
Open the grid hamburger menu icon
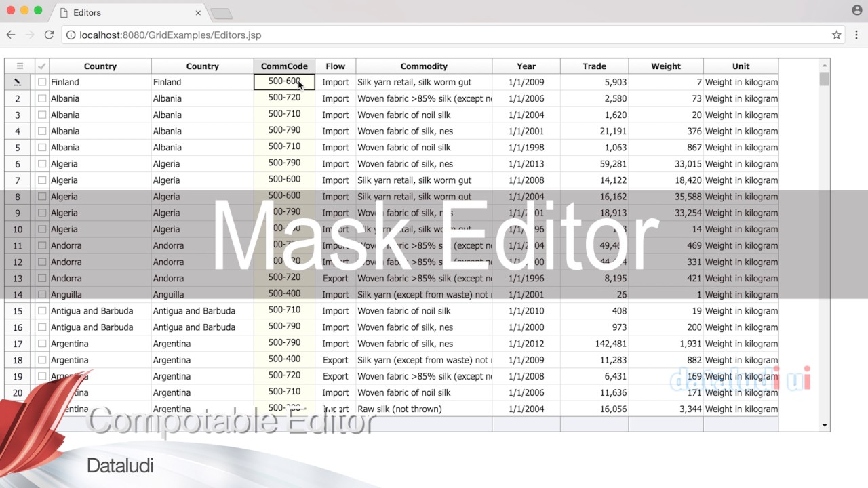20,66
